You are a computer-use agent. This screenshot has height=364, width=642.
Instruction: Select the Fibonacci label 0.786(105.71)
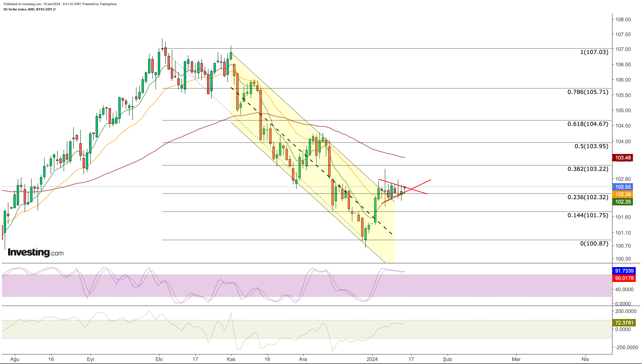click(x=588, y=92)
